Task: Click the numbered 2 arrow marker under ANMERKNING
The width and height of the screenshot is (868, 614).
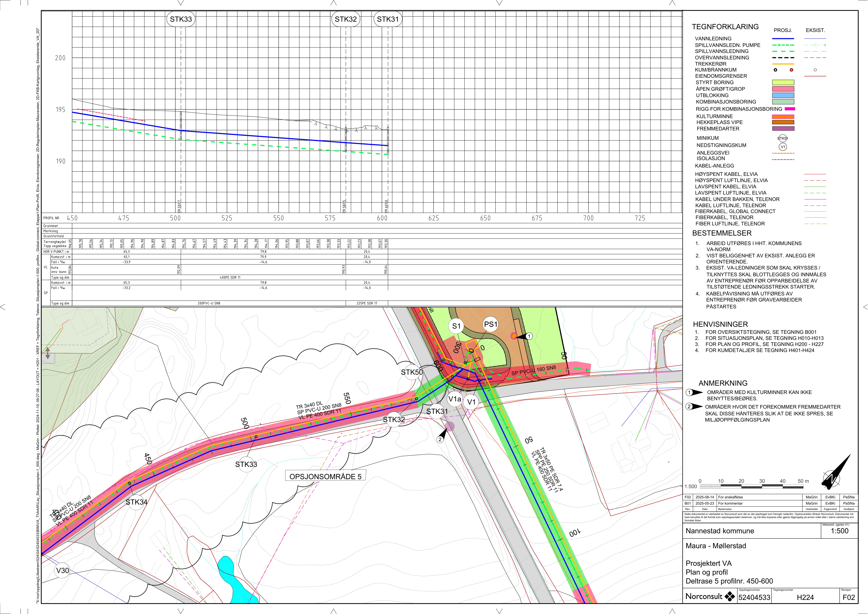Action: tap(694, 407)
